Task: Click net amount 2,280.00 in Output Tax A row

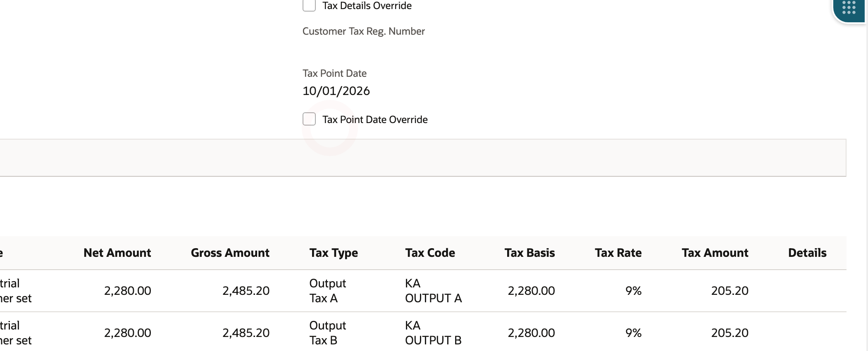Action: click(x=127, y=291)
